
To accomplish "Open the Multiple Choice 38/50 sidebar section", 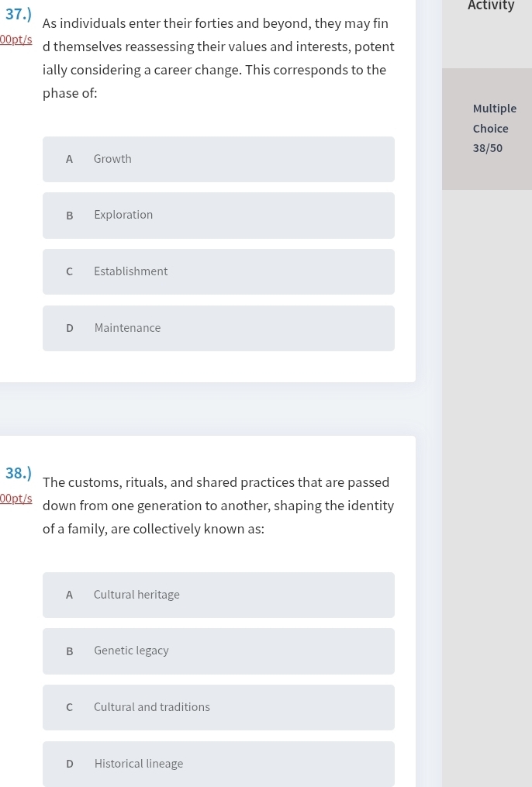I will pyautogui.click(x=487, y=129).
